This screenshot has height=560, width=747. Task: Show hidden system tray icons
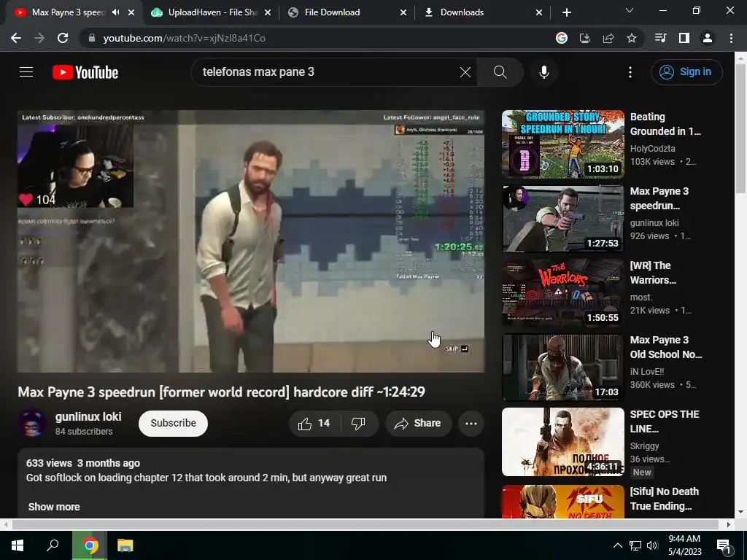pos(617,545)
